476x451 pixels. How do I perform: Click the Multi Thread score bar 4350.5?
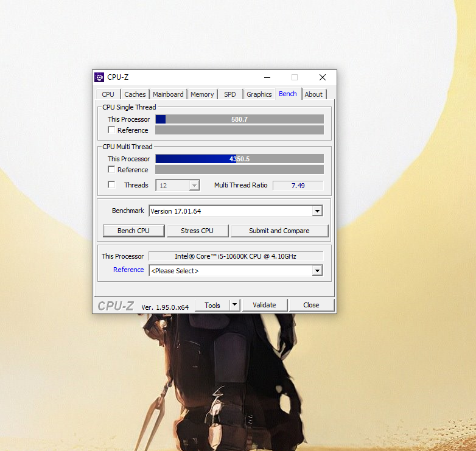[239, 159]
